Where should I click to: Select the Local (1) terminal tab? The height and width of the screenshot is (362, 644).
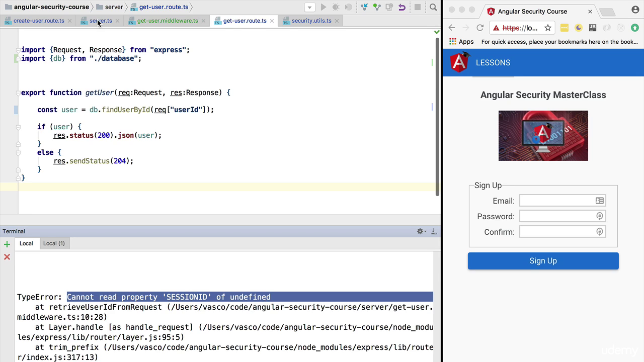click(54, 243)
